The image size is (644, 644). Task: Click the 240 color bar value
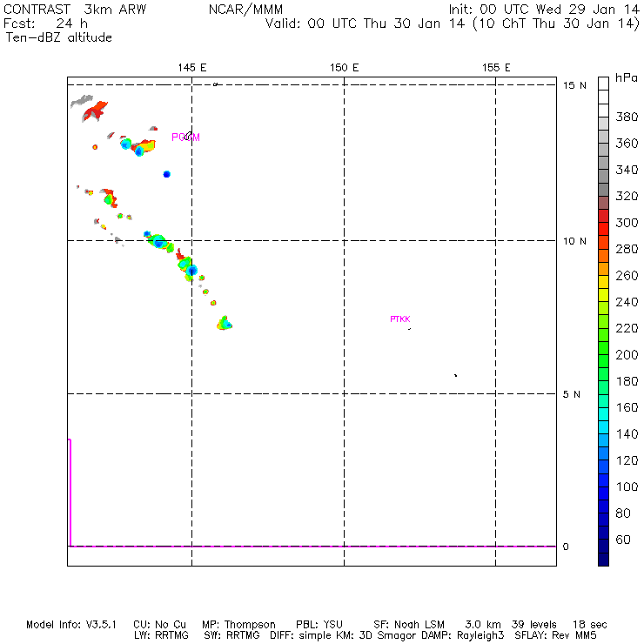pyautogui.click(x=627, y=302)
